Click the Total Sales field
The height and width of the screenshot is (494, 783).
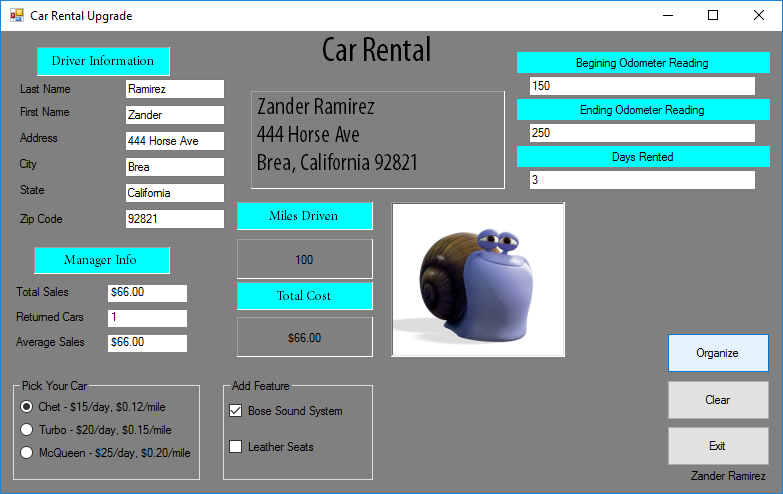point(147,293)
